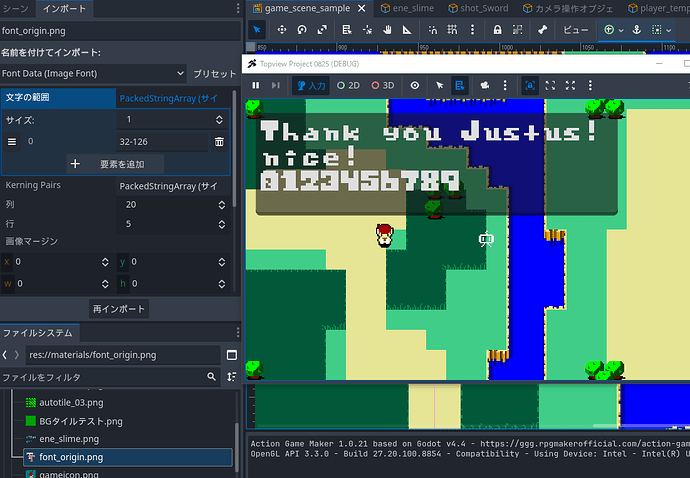Click the group selected nodes icon

point(518,30)
